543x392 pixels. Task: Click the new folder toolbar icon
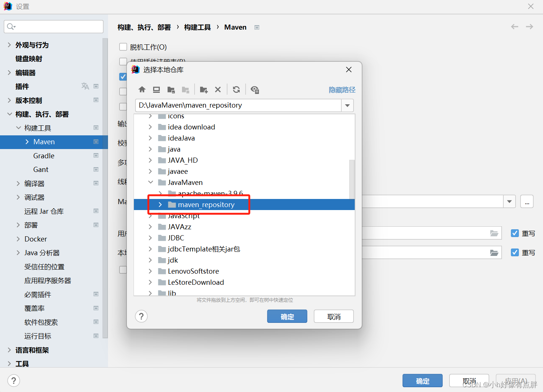pos(203,89)
